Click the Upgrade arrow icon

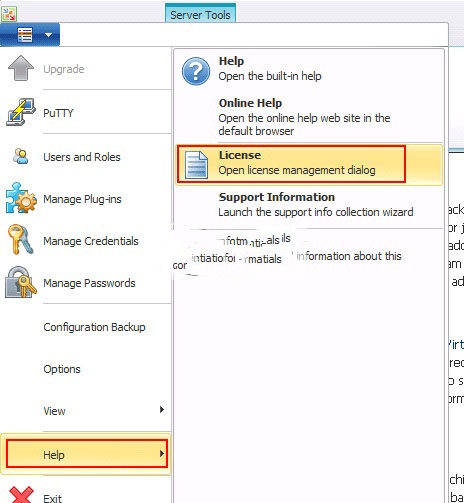tap(21, 68)
